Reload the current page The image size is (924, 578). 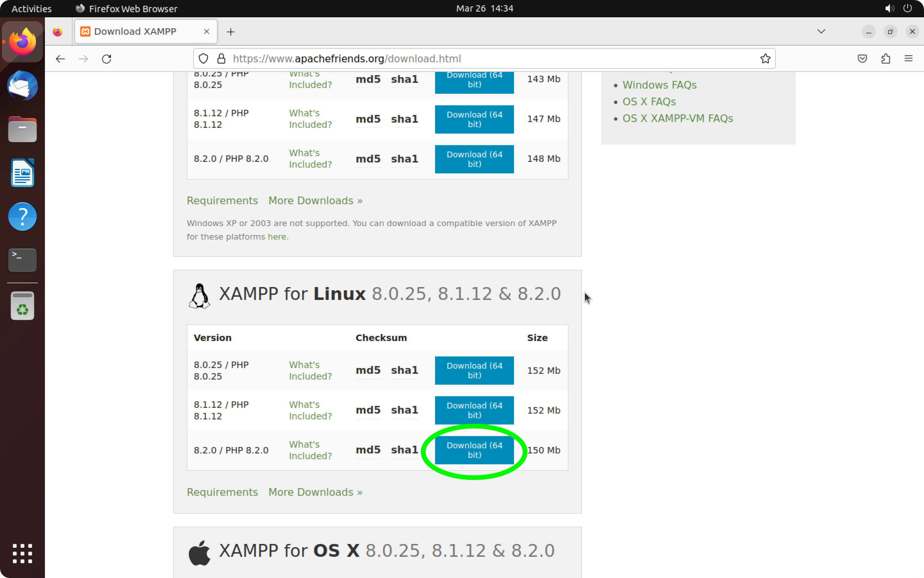(107, 59)
